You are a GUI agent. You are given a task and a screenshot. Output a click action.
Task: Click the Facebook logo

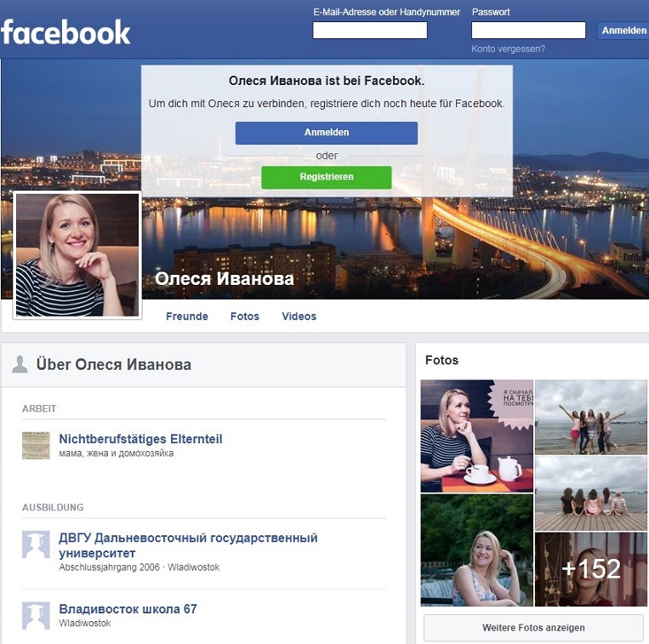tap(65, 31)
